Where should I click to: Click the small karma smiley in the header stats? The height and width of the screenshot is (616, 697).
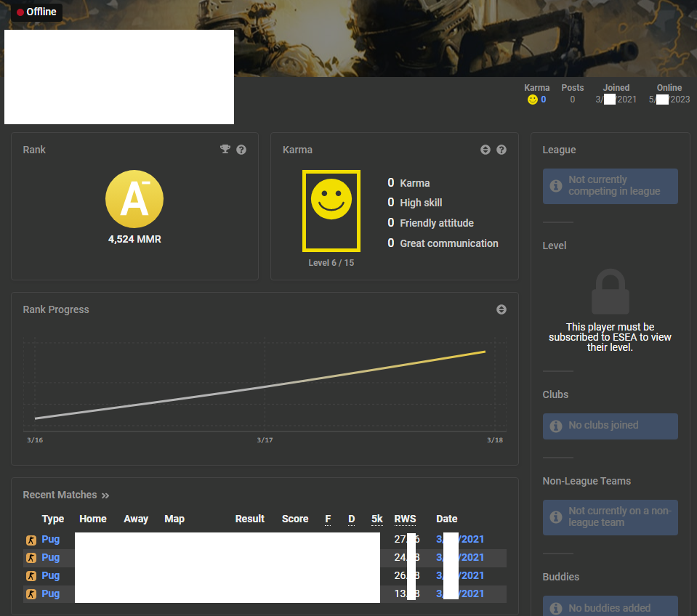532,100
